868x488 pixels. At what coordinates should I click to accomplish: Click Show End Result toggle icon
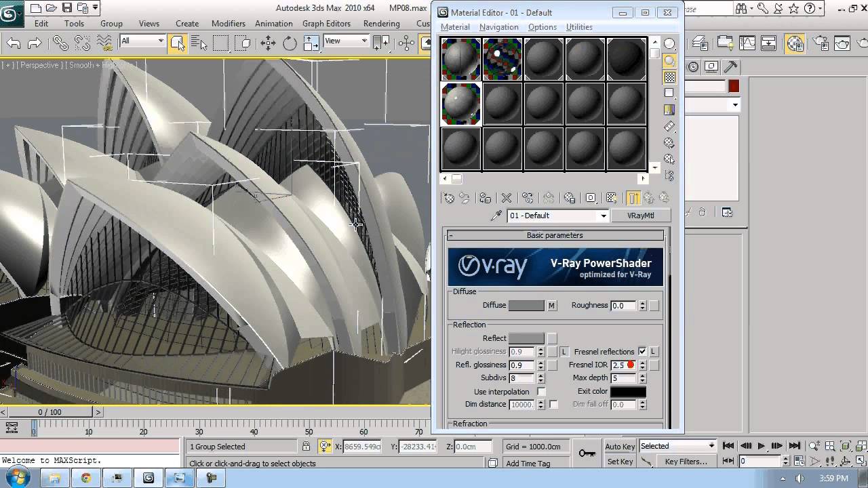point(633,198)
